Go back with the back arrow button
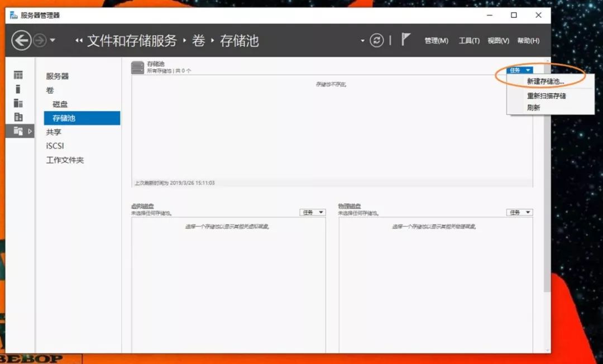This screenshot has height=364, width=603. click(21, 40)
